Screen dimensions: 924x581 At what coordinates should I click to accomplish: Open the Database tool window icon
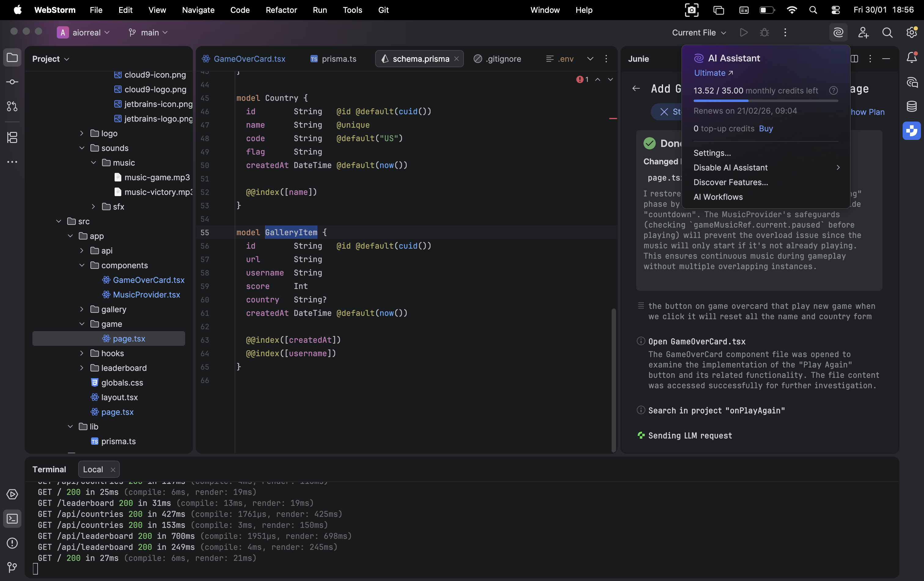(912, 106)
